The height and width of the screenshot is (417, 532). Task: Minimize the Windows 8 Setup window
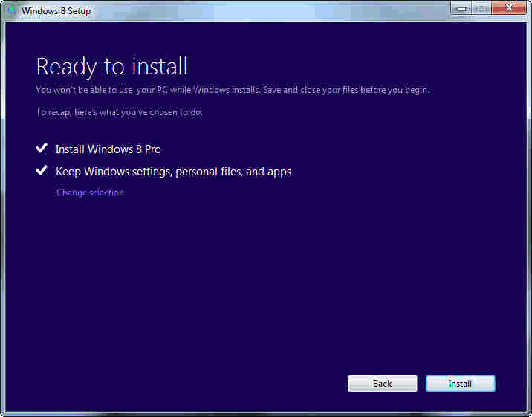click(461, 8)
